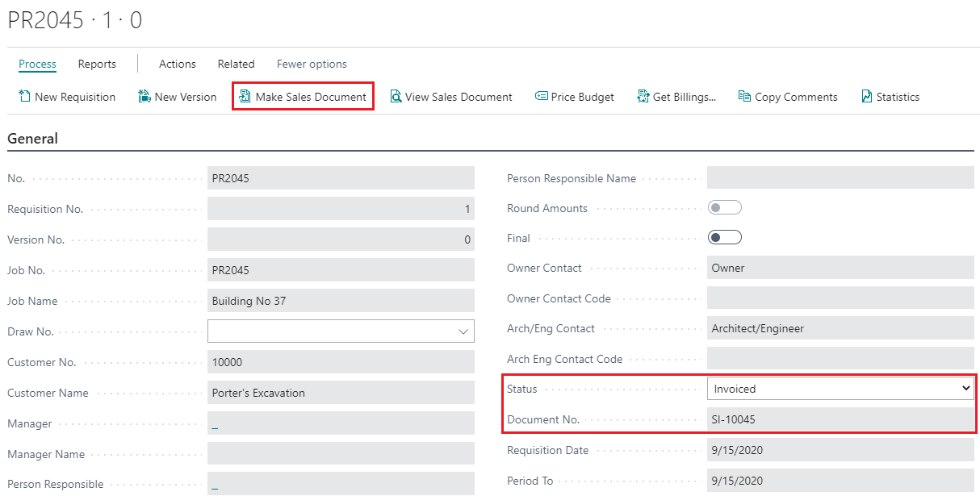Collapse the General section header
This screenshot has width=980, height=500.
click(33, 139)
